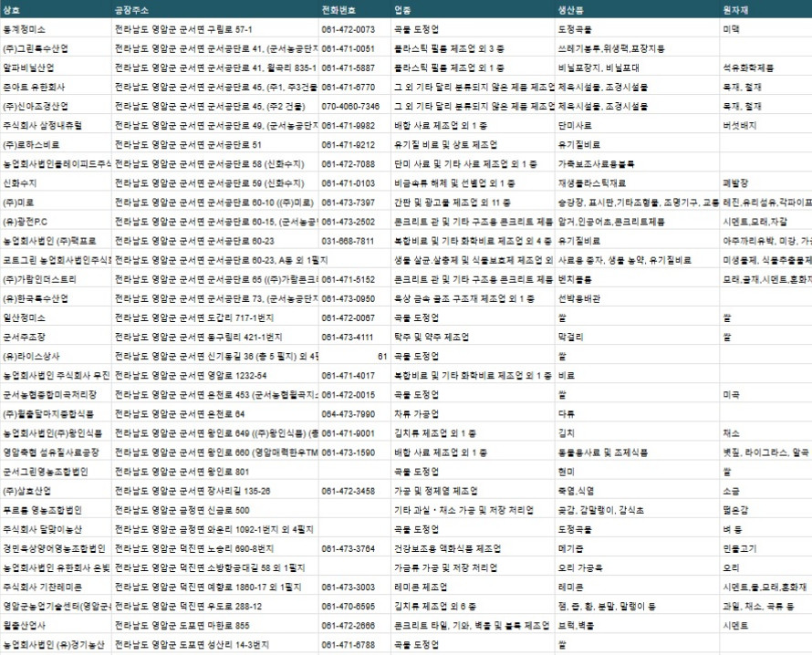812x655 pixels.
Task: Click the 농업회사법인 (주)팩프로 cell
Action: click(x=56, y=241)
